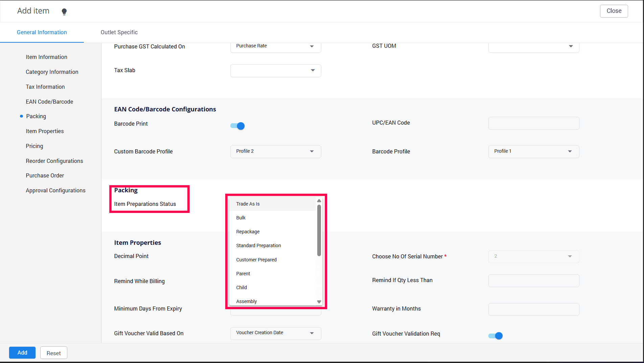Choose Repackage from the status list
The height and width of the screenshot is (363, 644).
point(248,232)
